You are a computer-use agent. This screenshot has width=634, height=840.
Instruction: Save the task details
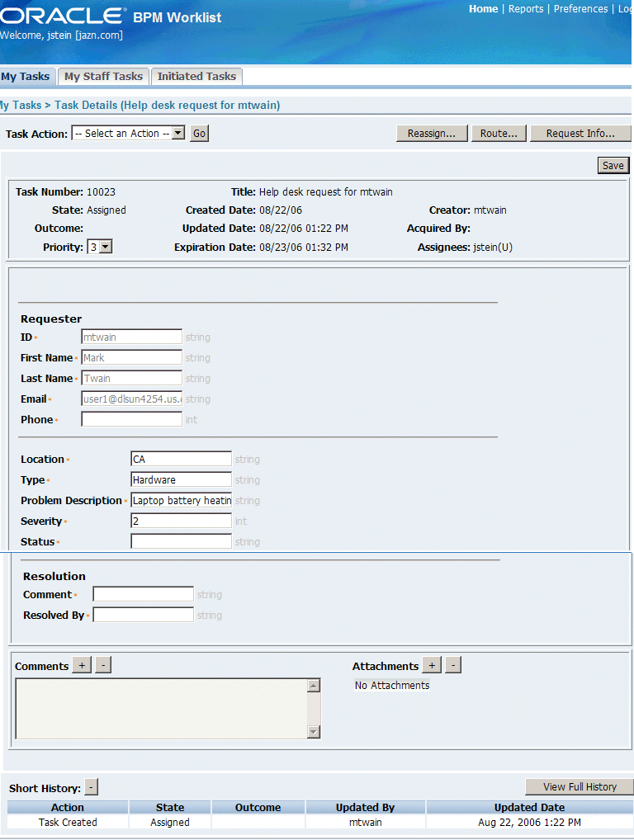point(613,166)
